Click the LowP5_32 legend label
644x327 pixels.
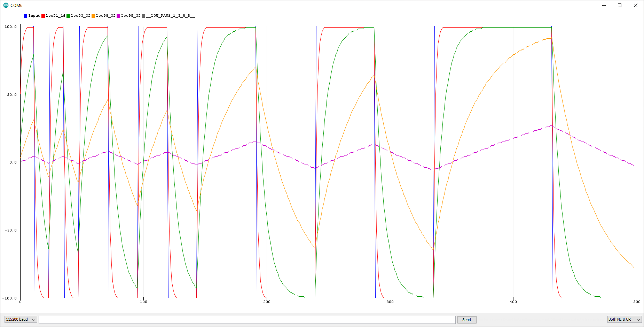[x=106, y=16]
